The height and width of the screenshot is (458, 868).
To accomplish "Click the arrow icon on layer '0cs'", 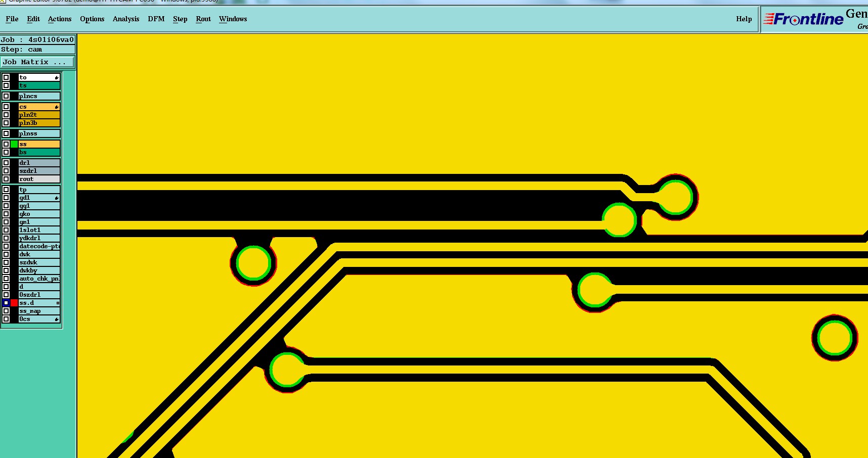I will pyautogui.click(x=57, y=319).
